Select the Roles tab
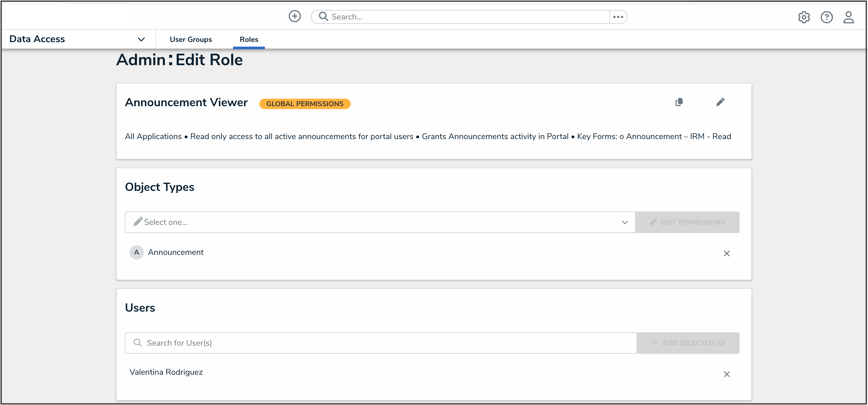 (249, 39)
